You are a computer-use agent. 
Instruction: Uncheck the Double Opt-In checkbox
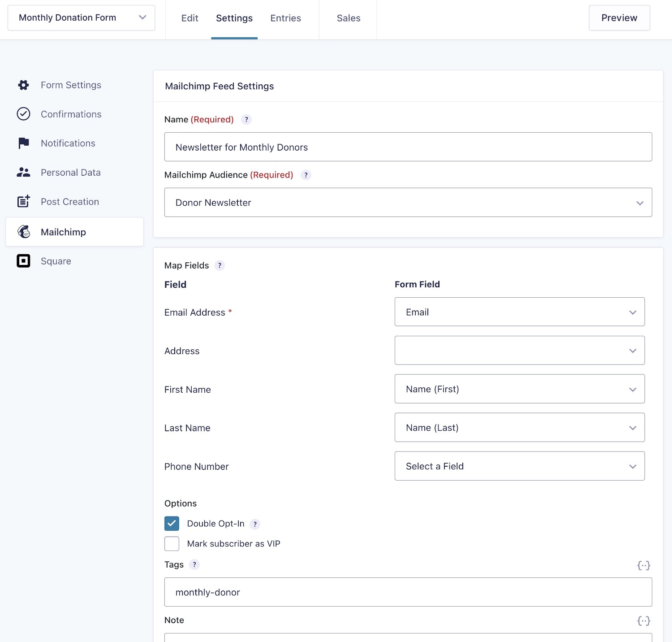click(x=172, y=524)
